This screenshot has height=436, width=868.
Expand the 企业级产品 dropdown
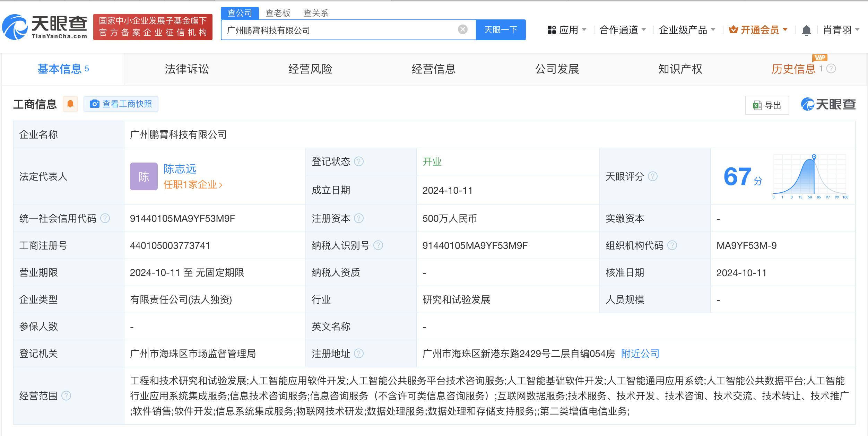coord(687,30)
